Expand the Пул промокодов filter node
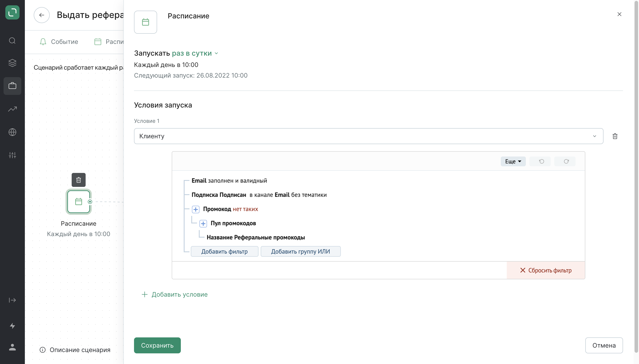639x364 pixels. 203,223
